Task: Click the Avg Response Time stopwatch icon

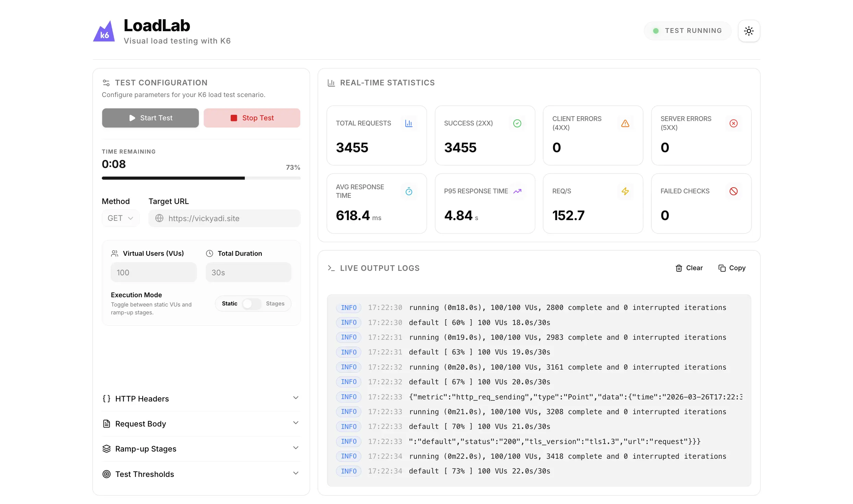Action: click(x=408, y=191)
